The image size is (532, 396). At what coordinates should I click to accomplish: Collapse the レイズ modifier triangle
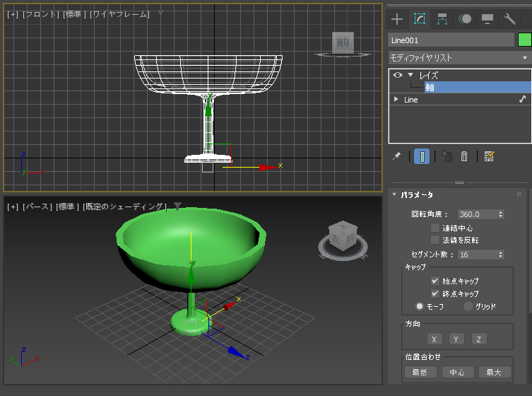click(x=410, y=75)
